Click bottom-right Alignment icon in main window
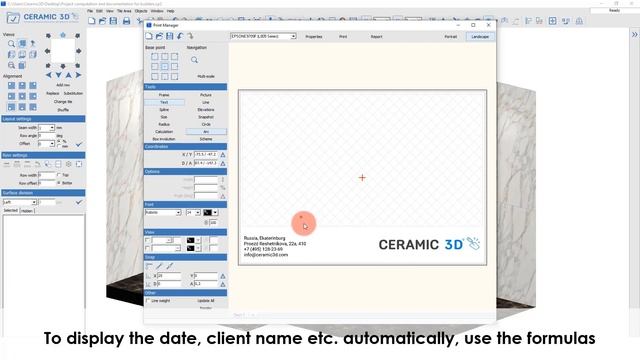 pyautogui.click(x=33, y=107)
